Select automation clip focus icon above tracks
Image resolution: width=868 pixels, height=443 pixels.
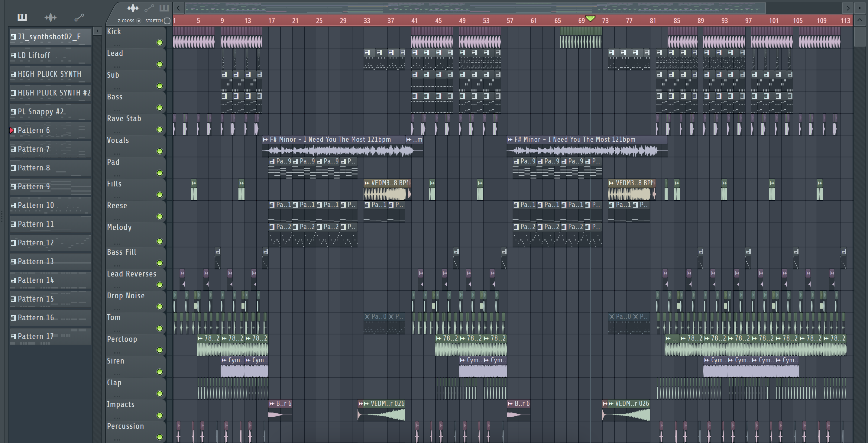tap(149, 8)
